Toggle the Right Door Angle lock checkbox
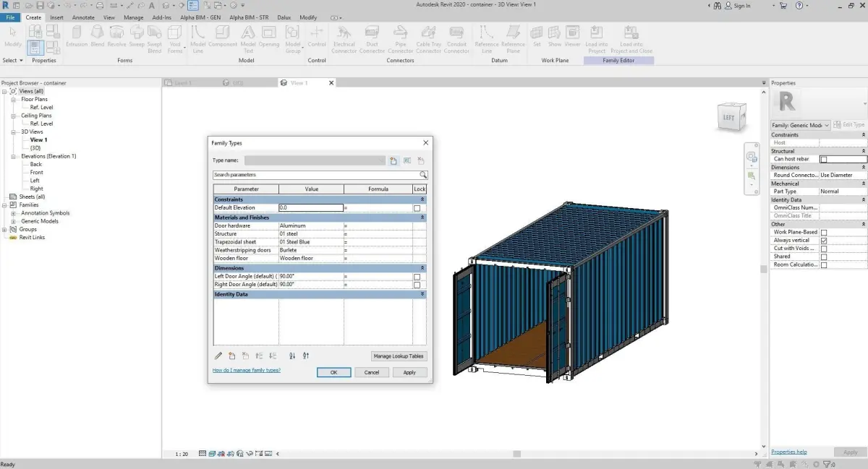 tap(417, 285)
